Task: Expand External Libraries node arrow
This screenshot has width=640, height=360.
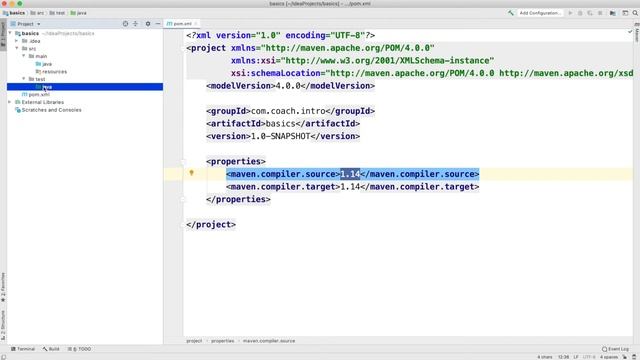Action: pyautogui.click(x=10, y=102)
